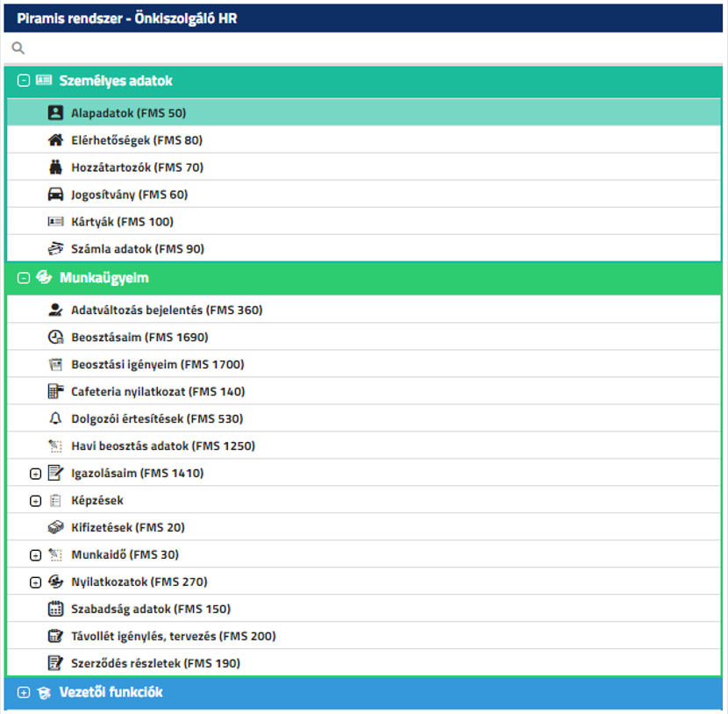Click the bell icon next to Dolgozói értesítések
Viewport: 728px width, 714px height.
click(55, 418)
